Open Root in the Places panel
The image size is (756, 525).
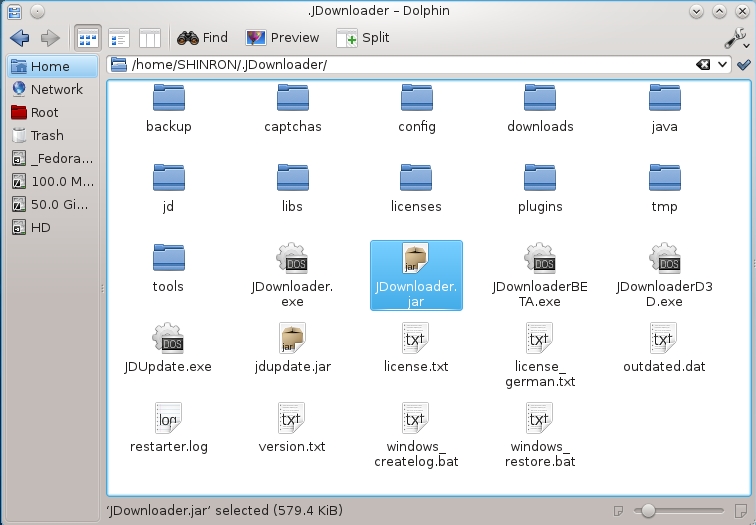pyautogui.click(x=53, y=112)
